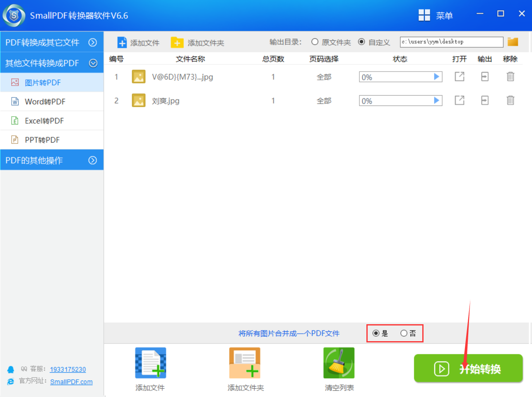
Task: Select 原文件夹 output option
Action: tap(315, 42)
